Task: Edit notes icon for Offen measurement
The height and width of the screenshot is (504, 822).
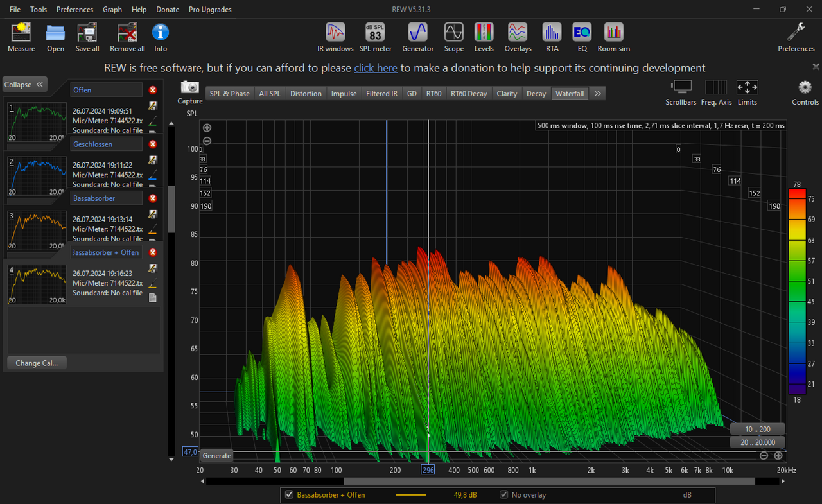Action: coord(153,106)
